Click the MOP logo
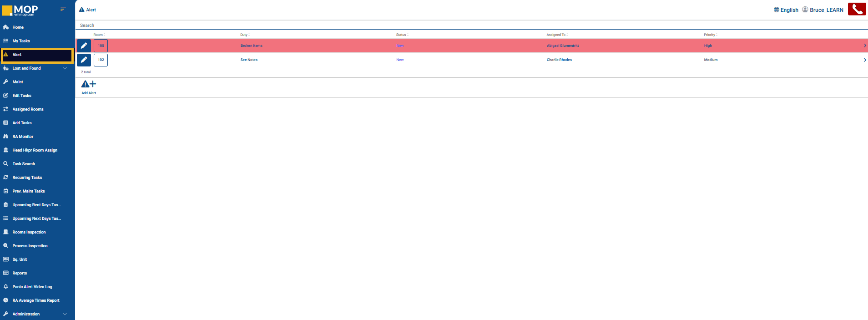The width and height of the screenshot is (868, 320). tap(20, 10)
